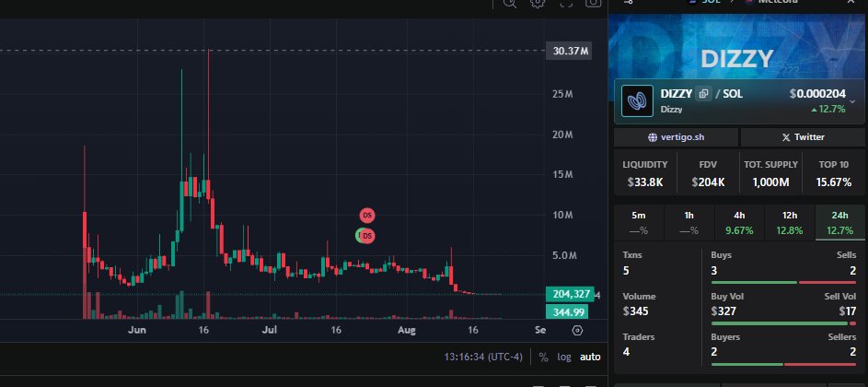The width and height of the screenshot is (868, 387).
Task: Click the Buy Vol $327 value
Action: [x=723, y=311]
